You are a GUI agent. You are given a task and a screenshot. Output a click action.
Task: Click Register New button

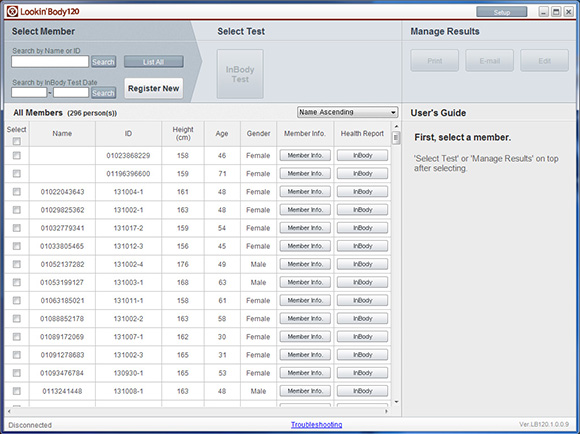pos(154,88)
